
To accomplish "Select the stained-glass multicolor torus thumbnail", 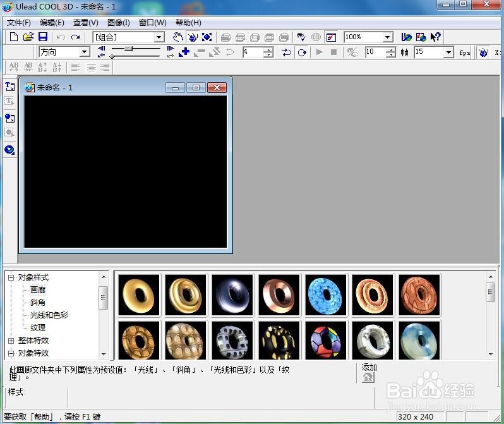I will (326, 341).
